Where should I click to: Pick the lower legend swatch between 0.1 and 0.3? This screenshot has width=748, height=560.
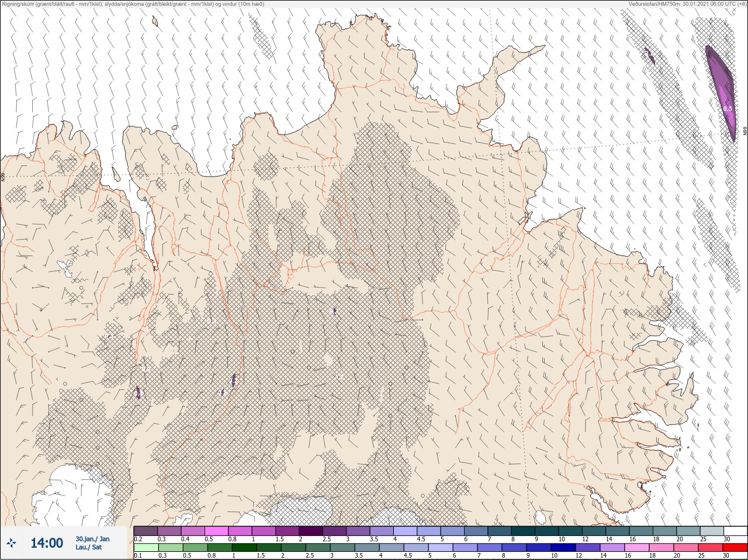(x=146, y=548)
